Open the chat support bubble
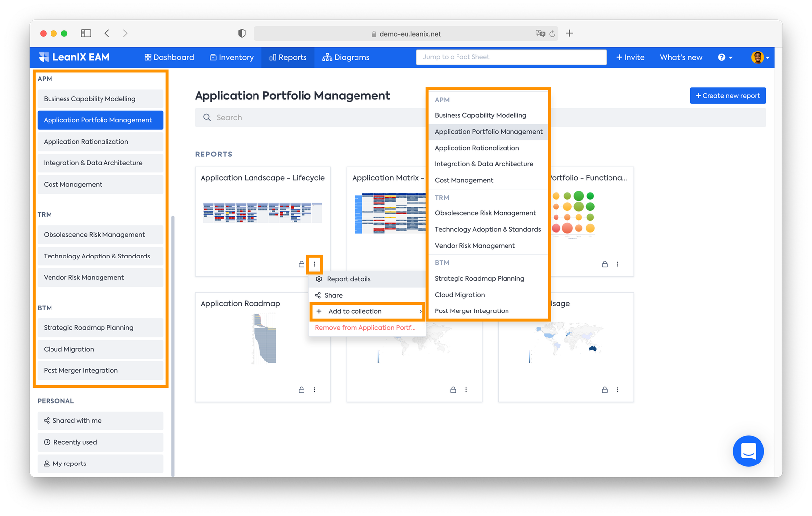This screenshot has height=516, width=812. click(748, 451)
